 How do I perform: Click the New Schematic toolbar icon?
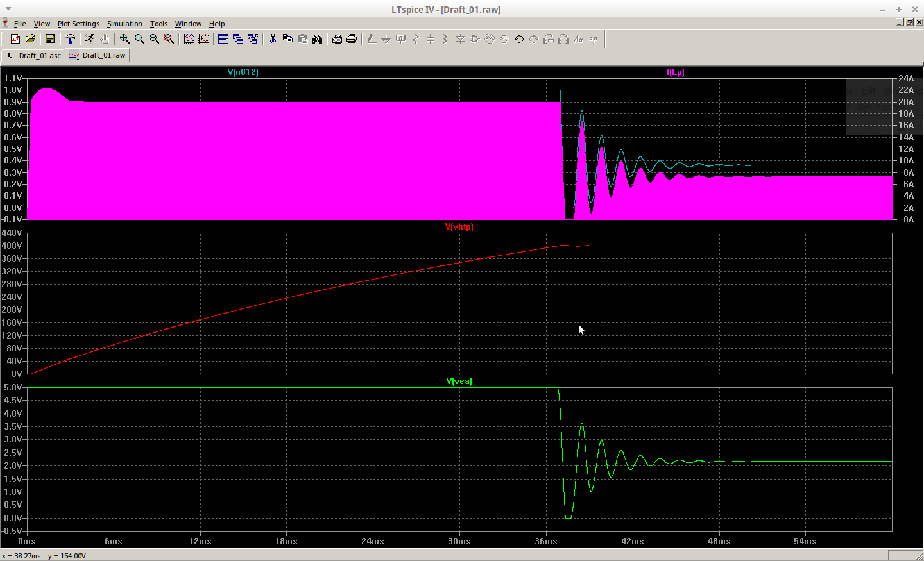[15, 39]
